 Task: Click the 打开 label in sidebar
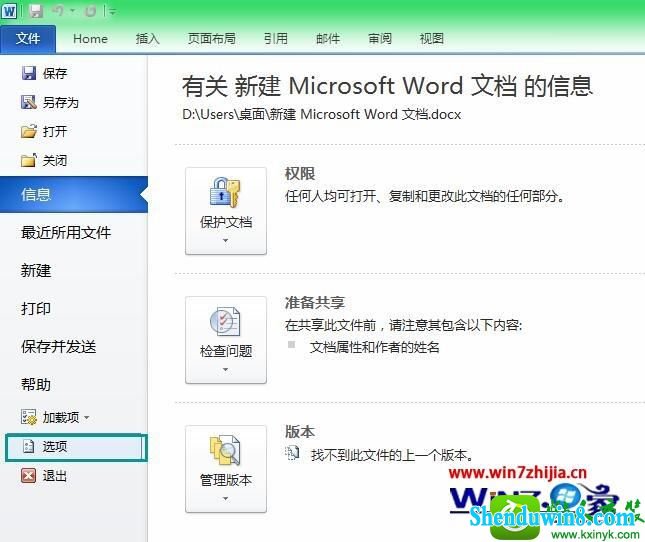[55, 132]
